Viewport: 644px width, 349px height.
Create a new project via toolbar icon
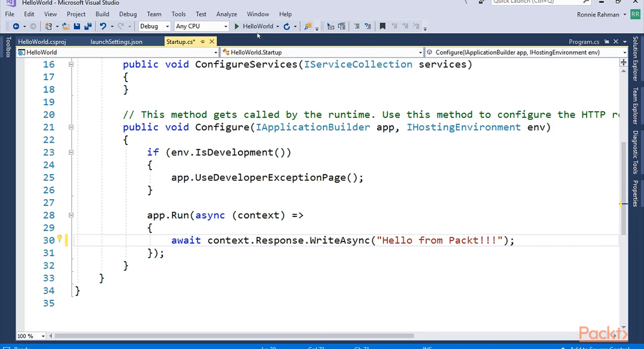(49, 26)
